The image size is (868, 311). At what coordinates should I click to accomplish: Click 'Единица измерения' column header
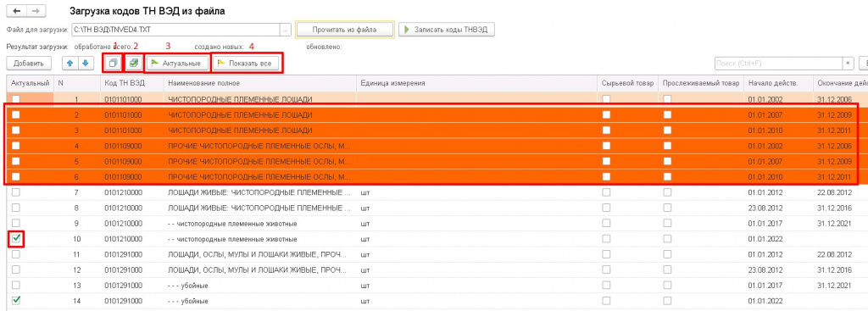point(477,83)
